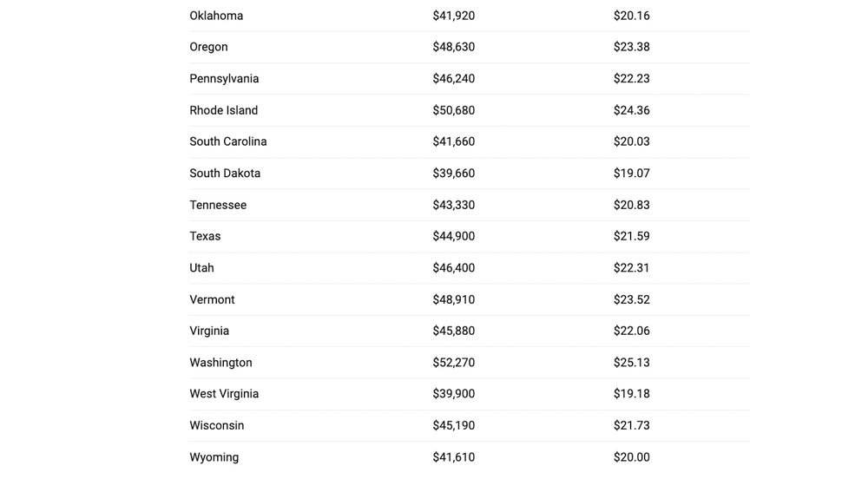Click Washington's hourly wage $25.13
Screen dimensions: 868x479
(x=631, y=363)
